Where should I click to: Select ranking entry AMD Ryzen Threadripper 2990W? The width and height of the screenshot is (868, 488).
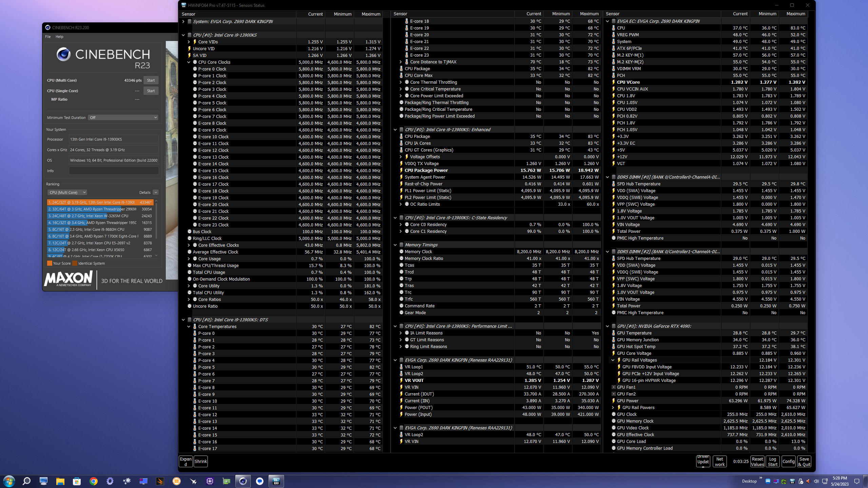[x=100, y=209]
